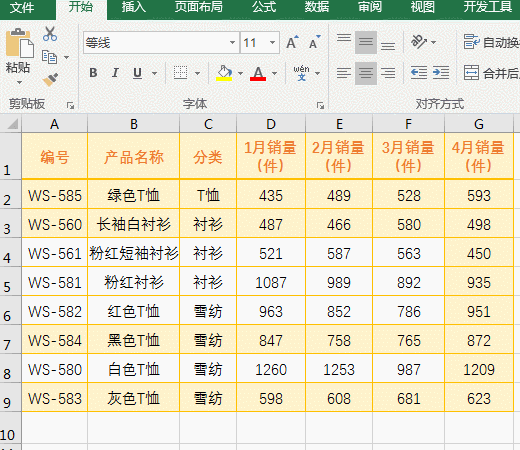The image size is (520, 450).
Task: Select cell with value 1209
Action: pos(479,369)
